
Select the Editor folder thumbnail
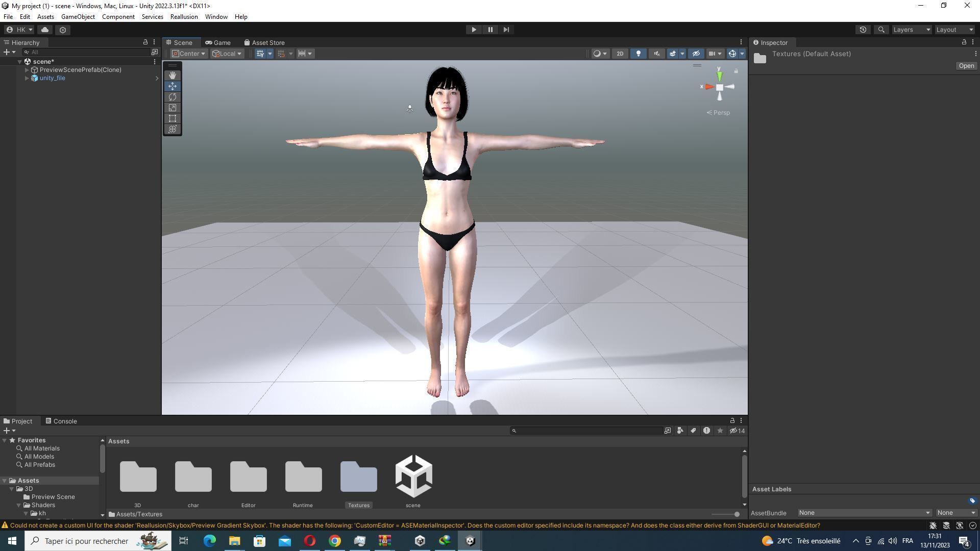(x=248, y=477)
